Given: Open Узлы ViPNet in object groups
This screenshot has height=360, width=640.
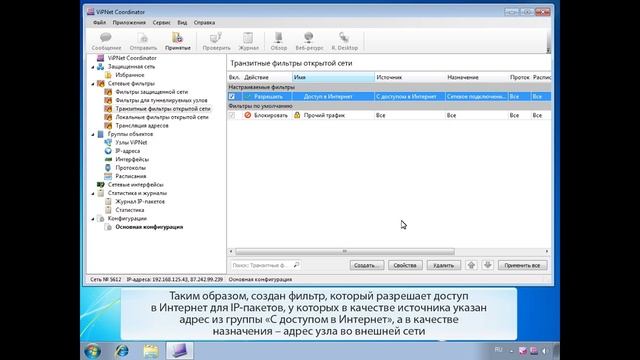Looking at the screenshot, I should [131, 142].
